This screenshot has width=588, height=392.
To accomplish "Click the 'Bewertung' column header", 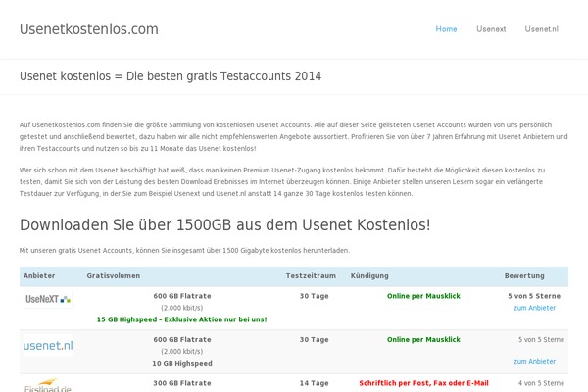I will 524,275.
